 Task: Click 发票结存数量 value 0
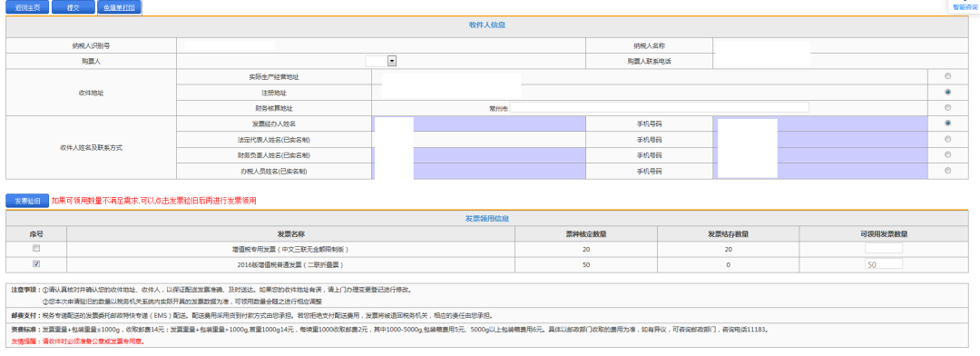pos(728,264)
